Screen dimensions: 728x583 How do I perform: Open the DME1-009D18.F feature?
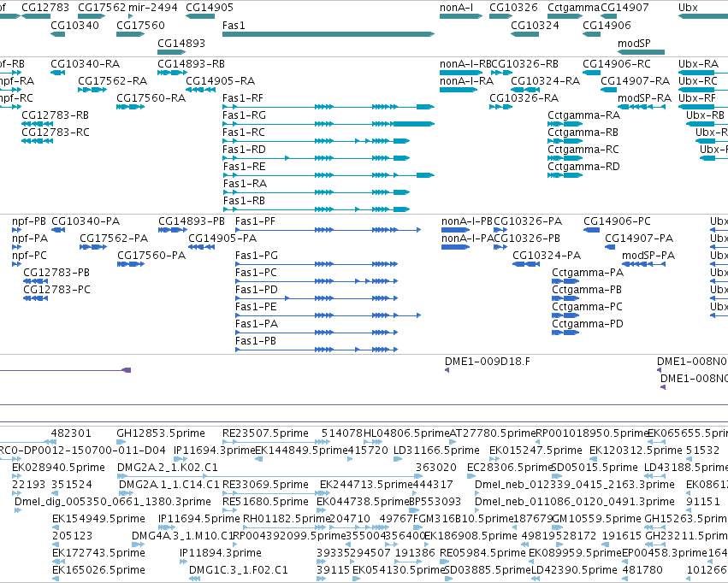[x=447, y=370]
